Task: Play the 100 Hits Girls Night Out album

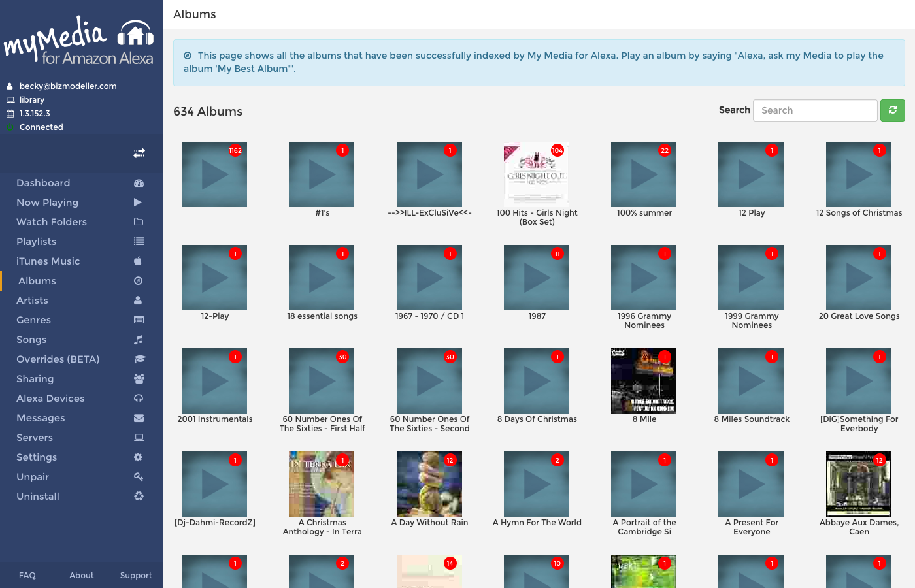Action: coord(536,173)
